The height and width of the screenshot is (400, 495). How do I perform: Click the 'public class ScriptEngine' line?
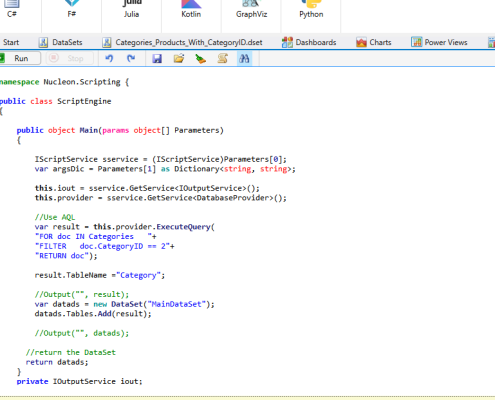tap(55, 101)
